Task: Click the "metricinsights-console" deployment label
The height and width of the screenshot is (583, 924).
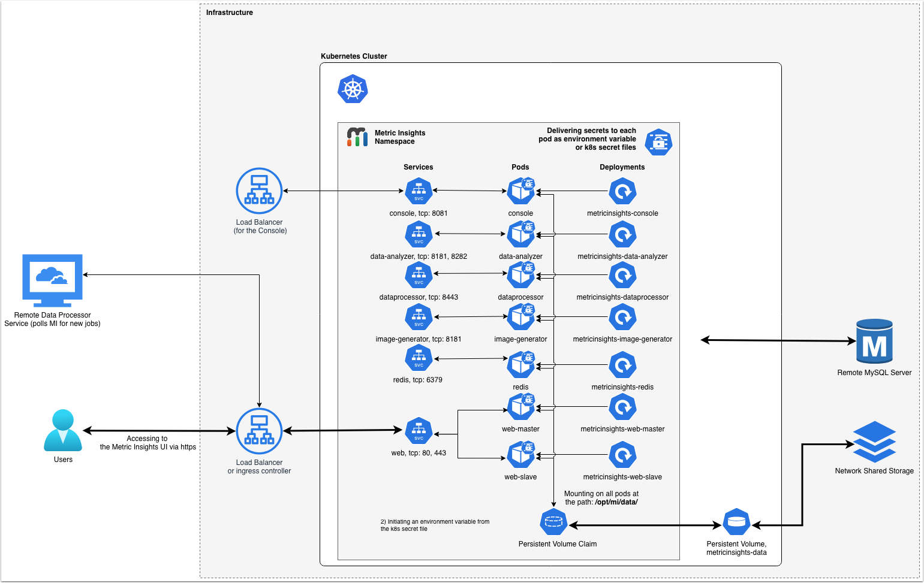Action: [622, 213]
